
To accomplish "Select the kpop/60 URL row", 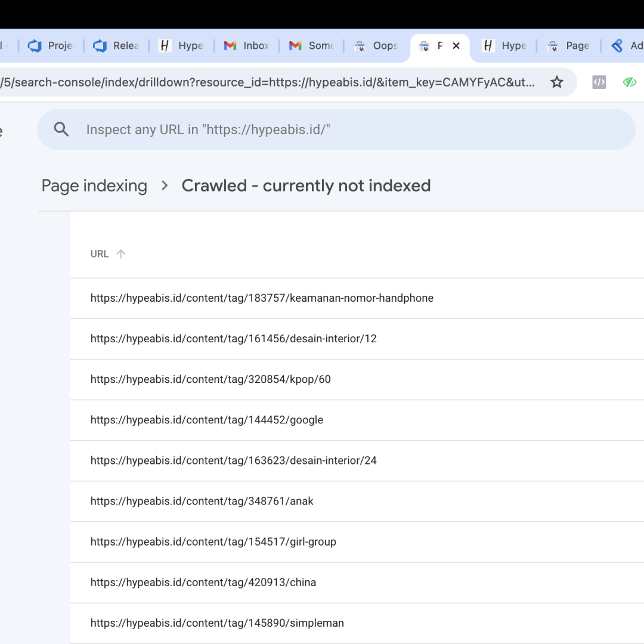I will [x=357, y=379].
